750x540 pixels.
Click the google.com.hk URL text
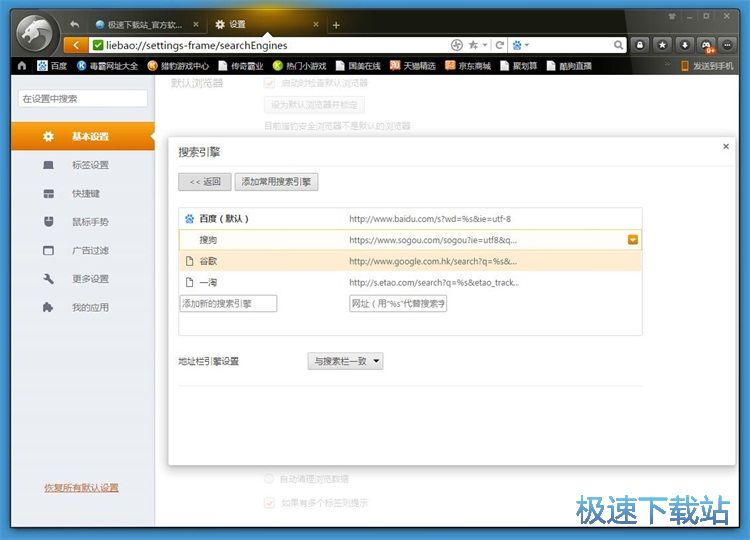tap(433, 261)
